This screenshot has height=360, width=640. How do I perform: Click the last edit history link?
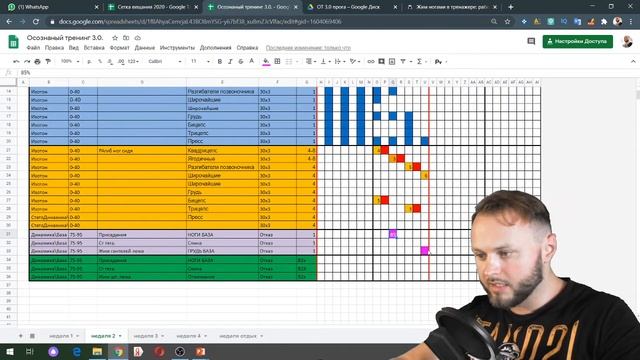point(308,48)
